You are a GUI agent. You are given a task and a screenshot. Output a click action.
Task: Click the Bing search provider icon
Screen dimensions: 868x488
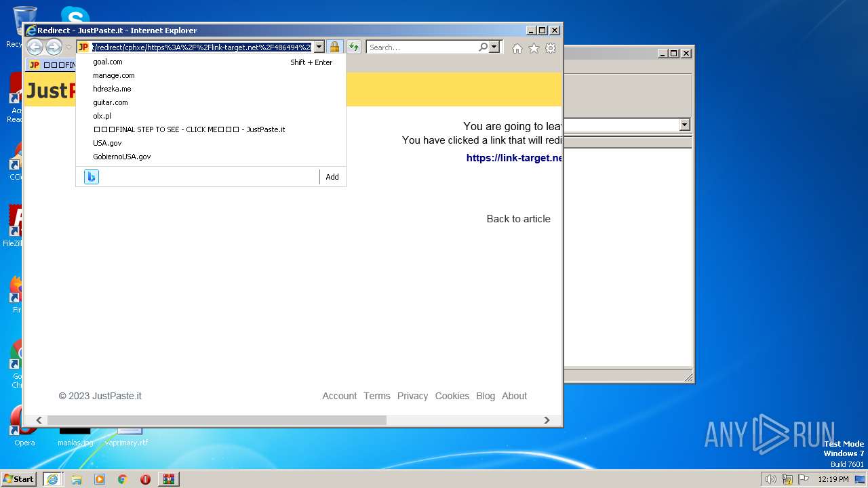coord(92,177)
